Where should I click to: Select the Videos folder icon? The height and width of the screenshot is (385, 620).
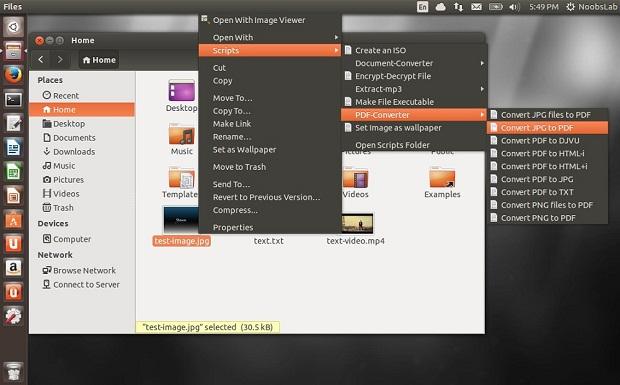[x=355, y=178]
